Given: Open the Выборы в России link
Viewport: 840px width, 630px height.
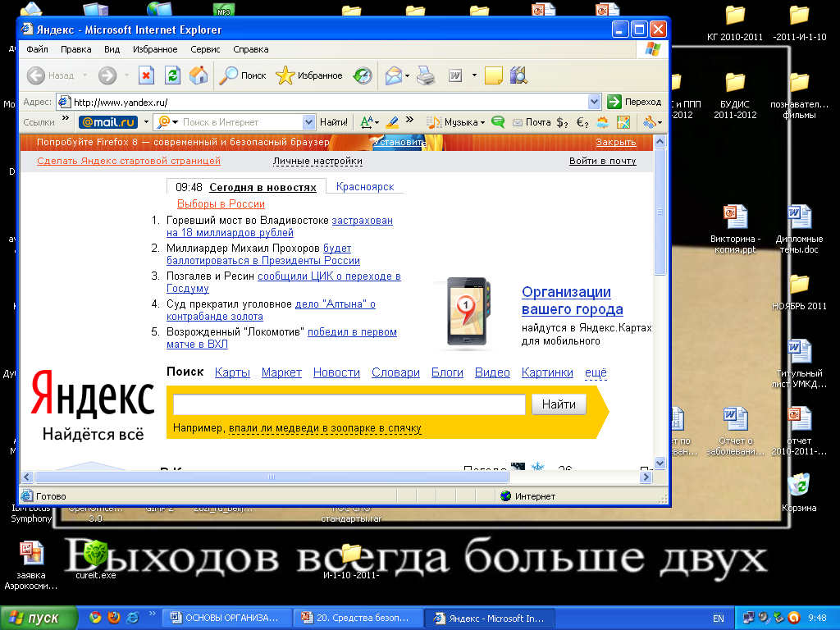Looking at the screenshot, I should tap(221, 203).
